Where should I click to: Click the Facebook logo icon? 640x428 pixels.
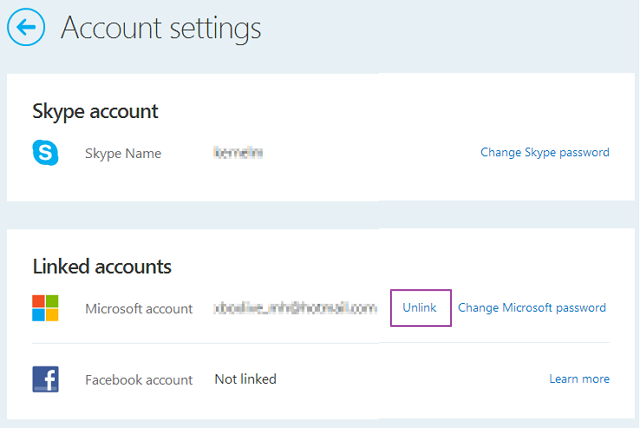[x=45, y=379]
